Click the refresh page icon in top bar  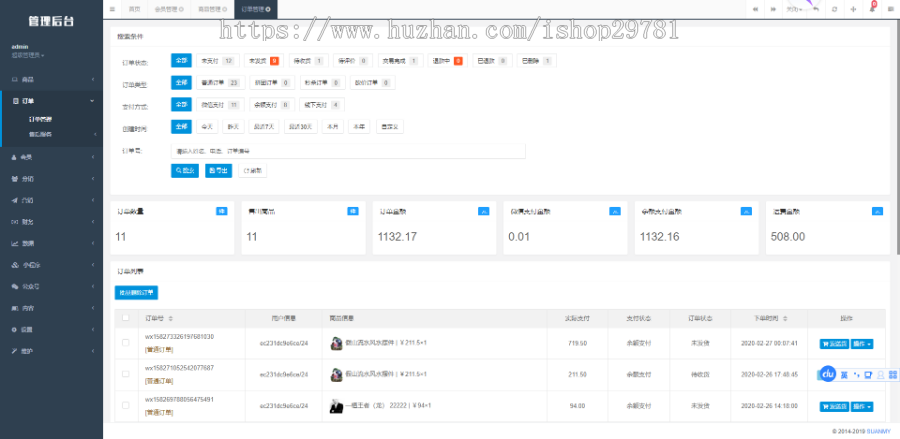pyautogui.click(x=834, y=9)
